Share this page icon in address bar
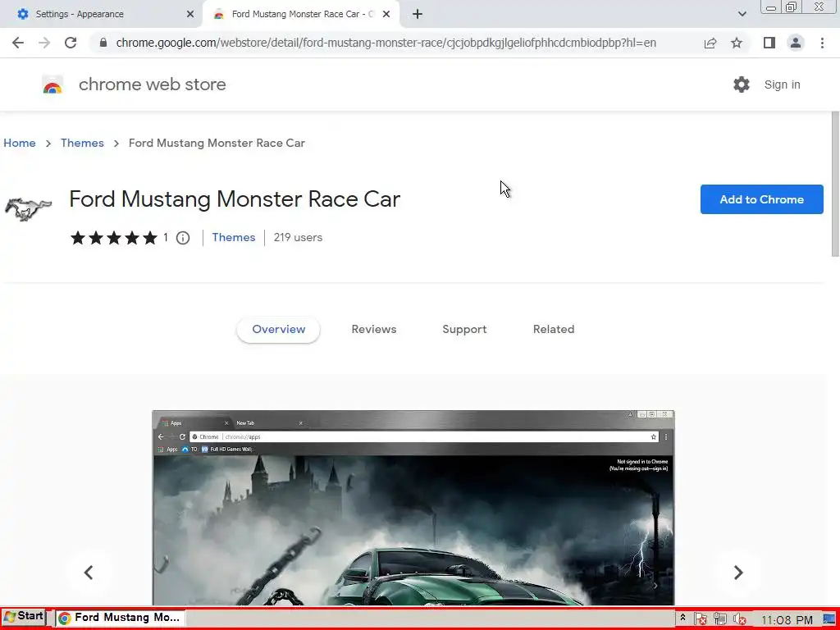 (710, 43)
